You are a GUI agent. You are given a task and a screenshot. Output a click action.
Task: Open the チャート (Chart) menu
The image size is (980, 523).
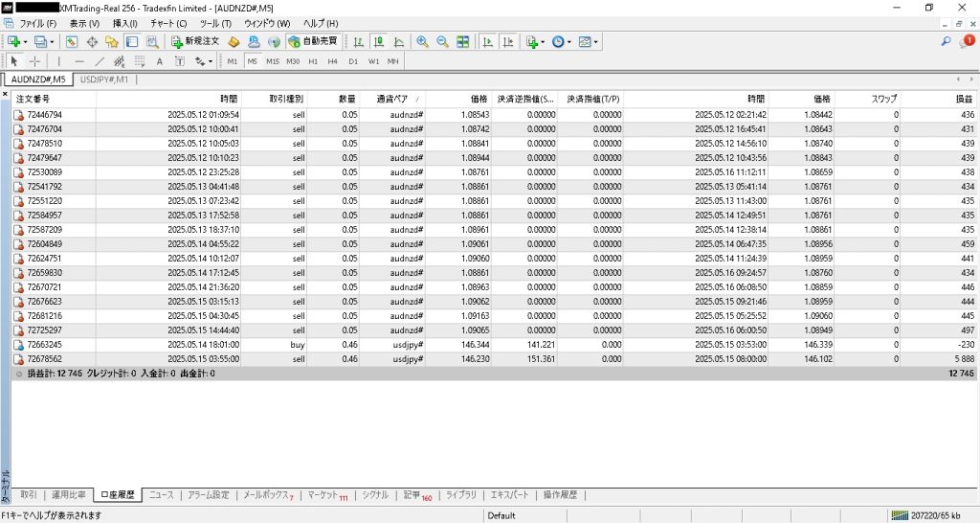coord(167,22)
